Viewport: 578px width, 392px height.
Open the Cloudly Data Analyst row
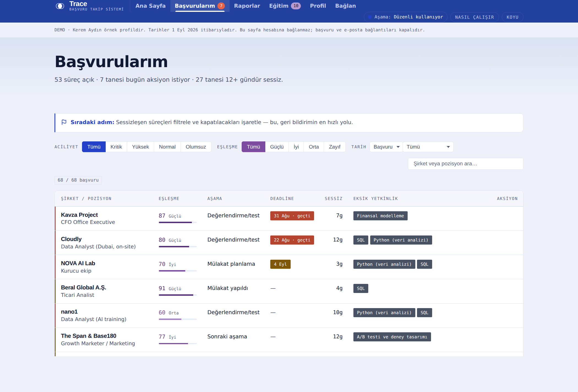[289, 243]
